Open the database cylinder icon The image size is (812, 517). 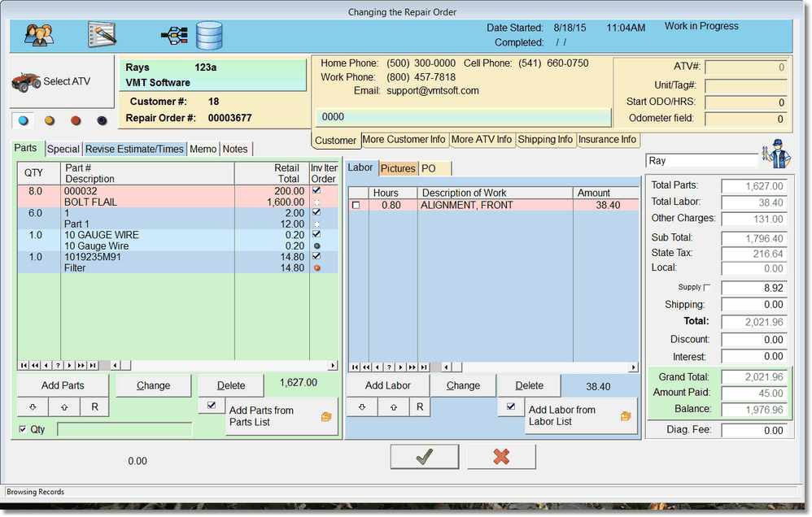(x=209, y=35)
